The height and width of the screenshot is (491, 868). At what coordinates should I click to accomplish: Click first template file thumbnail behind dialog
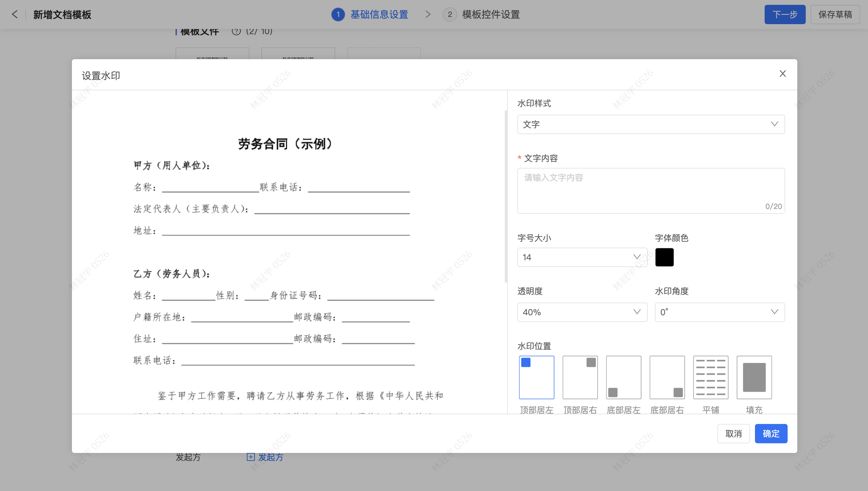click(212, 53)
